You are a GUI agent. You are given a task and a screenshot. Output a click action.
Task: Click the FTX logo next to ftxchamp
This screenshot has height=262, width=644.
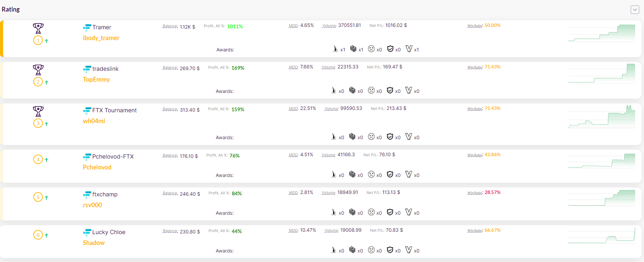(x=87, y=194)
